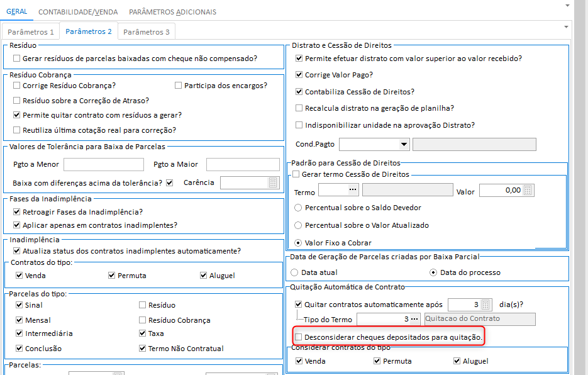The width and height of the screenshot is (588, 375).
Task: Click the Pgto a Maior input field
Action: coord(243,165)
